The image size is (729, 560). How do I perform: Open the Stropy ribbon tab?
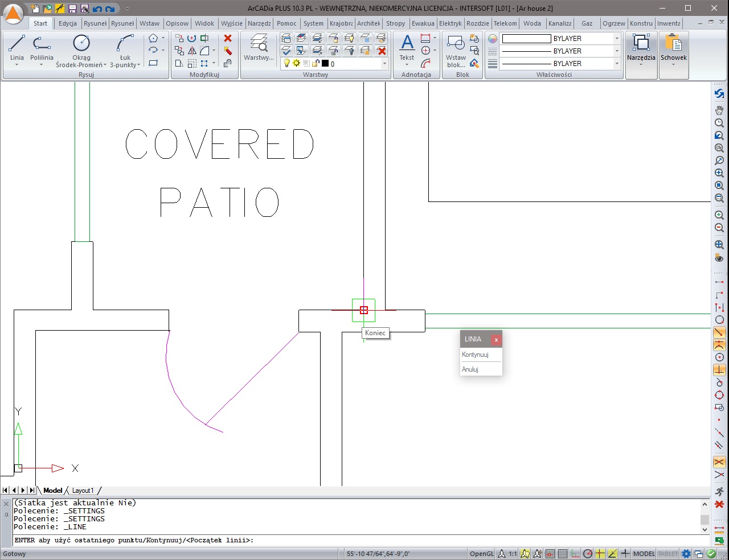click(x=395, y=23)
